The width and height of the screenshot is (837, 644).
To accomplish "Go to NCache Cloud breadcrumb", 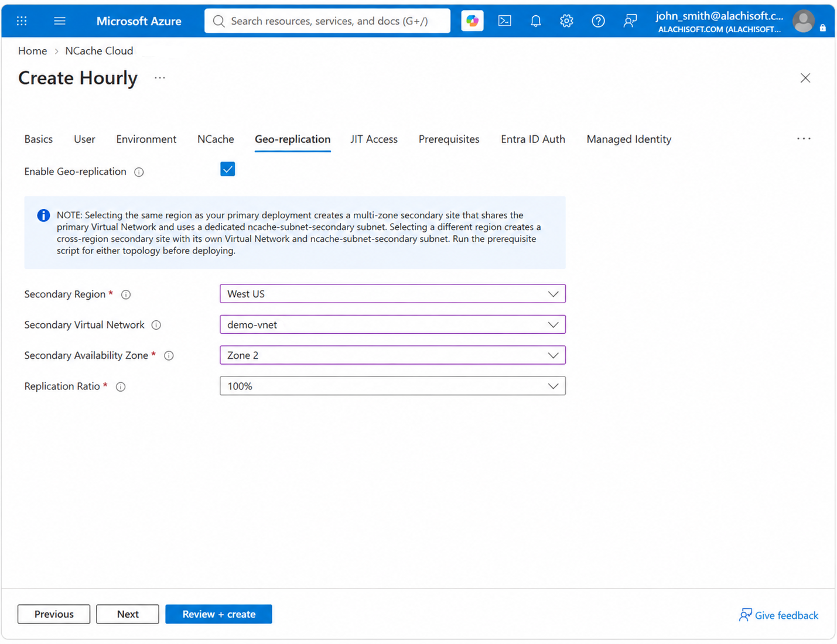I will [x=99, y=51].
